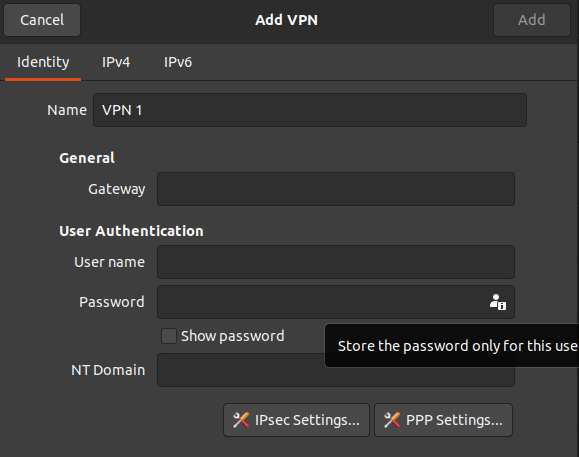Viewport: 579px width, 457px height.
Task: Click the Store the password tooltip
Action: (x=452, y=346)
